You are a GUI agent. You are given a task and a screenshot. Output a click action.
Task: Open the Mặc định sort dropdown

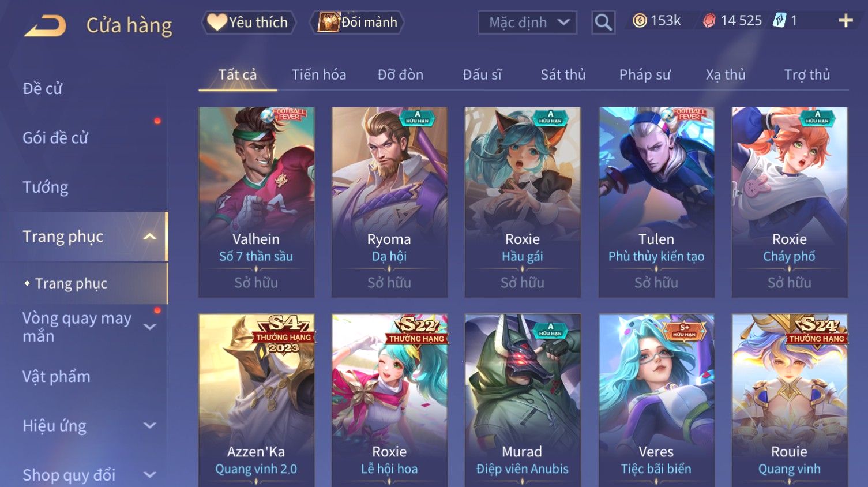(527, 23)
